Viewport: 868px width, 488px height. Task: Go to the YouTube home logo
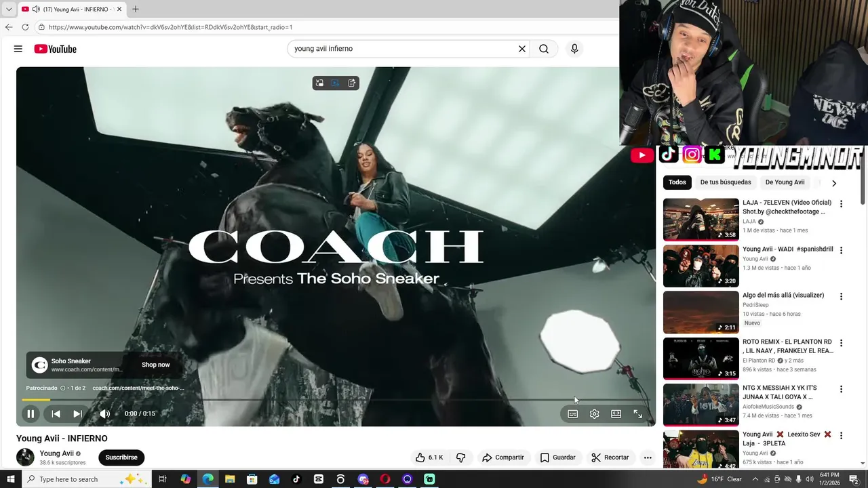click(x=56, y=49)
